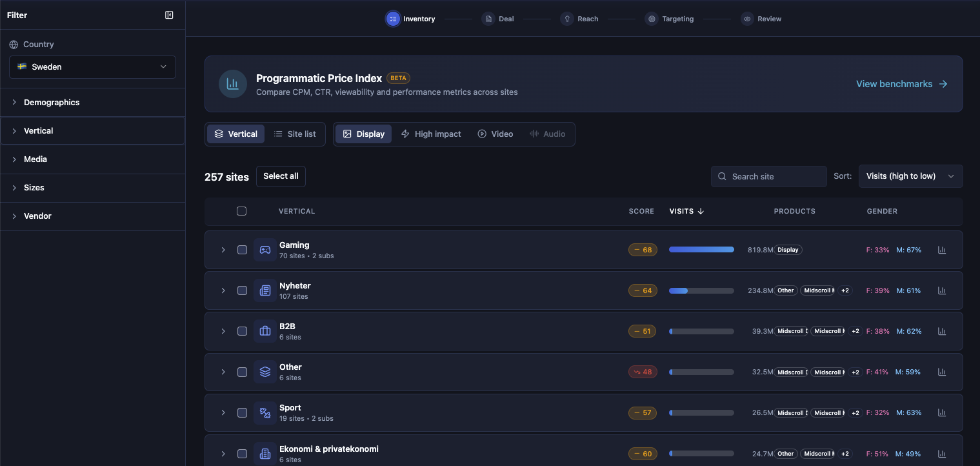Check the checkbox on the Sport row

242,412
